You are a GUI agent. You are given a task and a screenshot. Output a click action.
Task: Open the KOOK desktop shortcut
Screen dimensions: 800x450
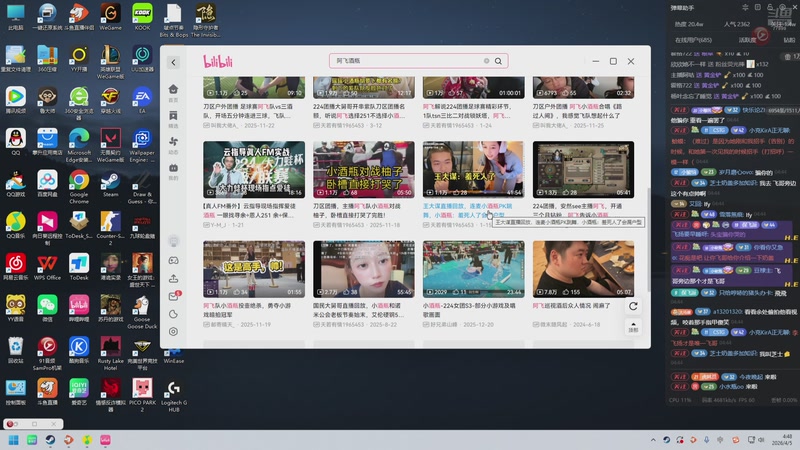142,16
